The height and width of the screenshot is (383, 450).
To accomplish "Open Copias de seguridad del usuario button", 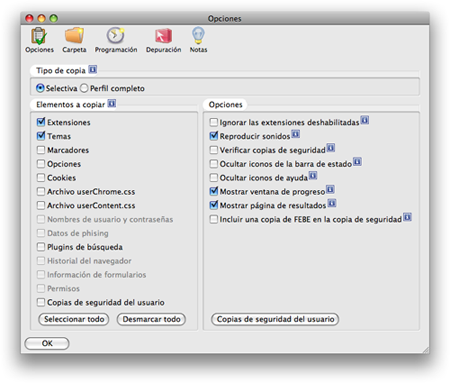I will [275, 319].
